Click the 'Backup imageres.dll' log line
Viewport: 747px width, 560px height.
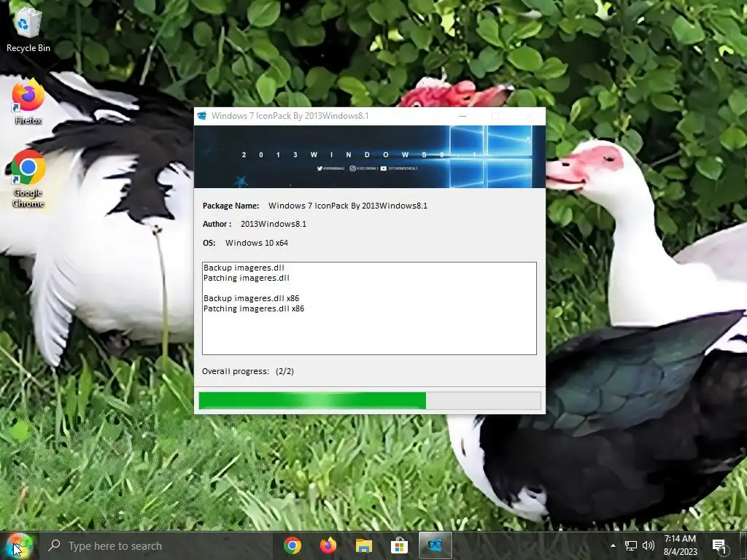(x=244, y=268)
